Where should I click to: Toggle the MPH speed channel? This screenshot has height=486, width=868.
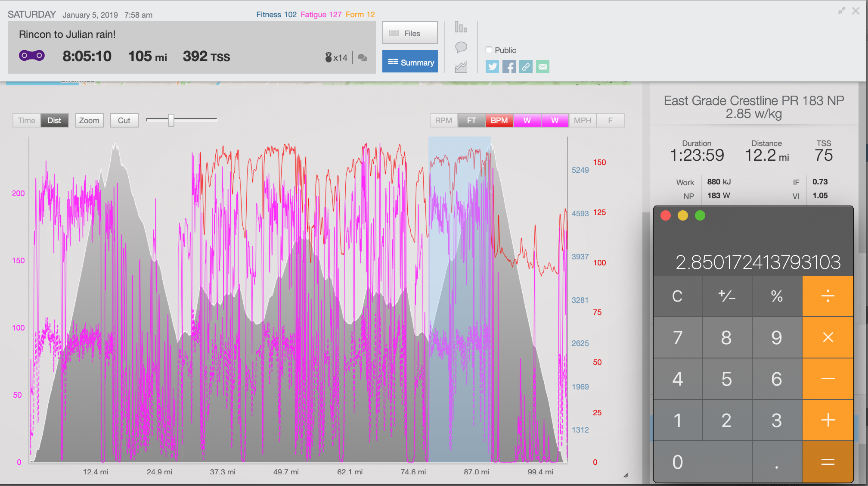(x=582, y=121)
